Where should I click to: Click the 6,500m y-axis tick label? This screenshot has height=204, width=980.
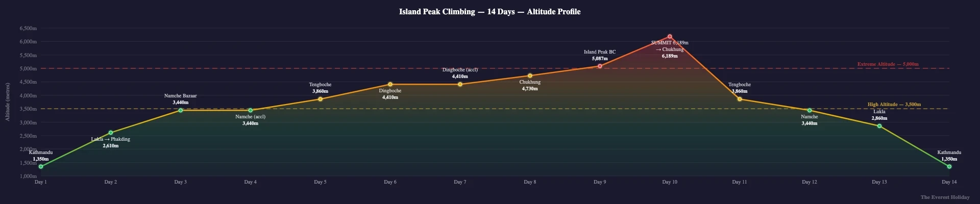[x=28, y=28]
